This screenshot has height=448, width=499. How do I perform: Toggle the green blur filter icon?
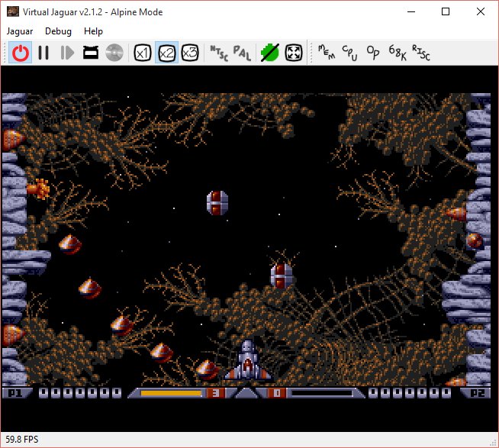[270, 53]
